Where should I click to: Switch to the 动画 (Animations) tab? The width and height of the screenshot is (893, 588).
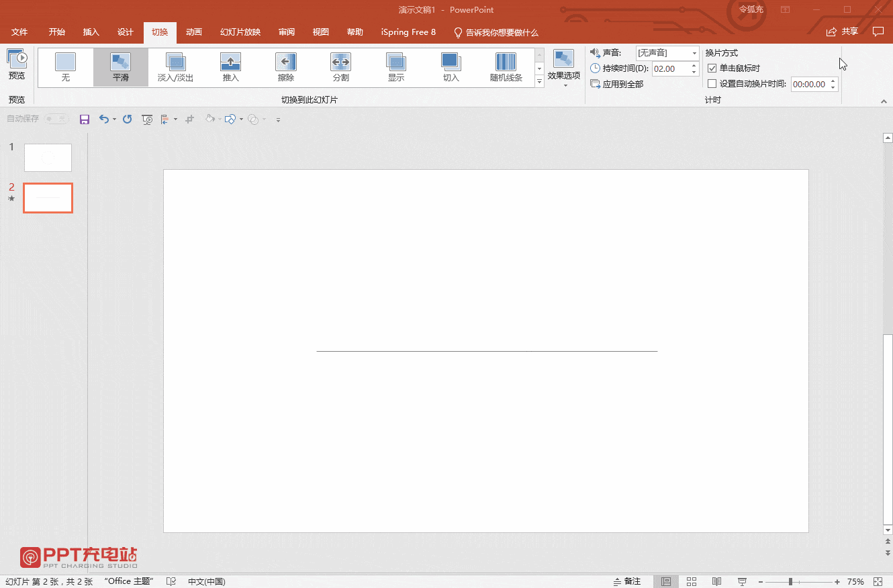[194, 32]
